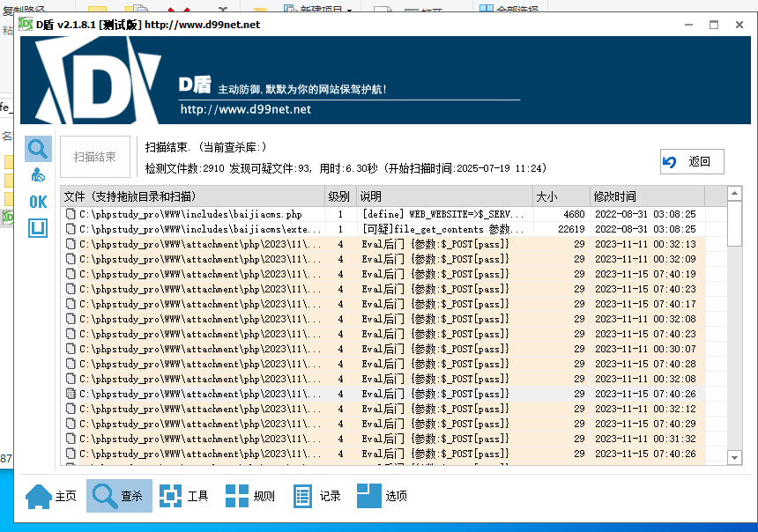Click the scrollbar down arrow of results list
Image resolution: width=758 pixels, height=532 pixels.
(x=734, y=458)
